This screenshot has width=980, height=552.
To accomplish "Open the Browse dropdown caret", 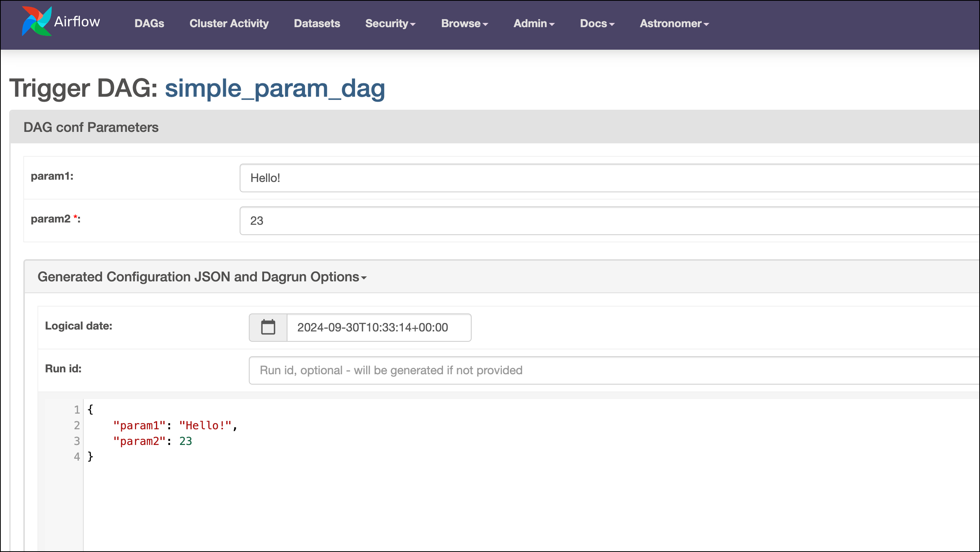I will pos(485,24).
